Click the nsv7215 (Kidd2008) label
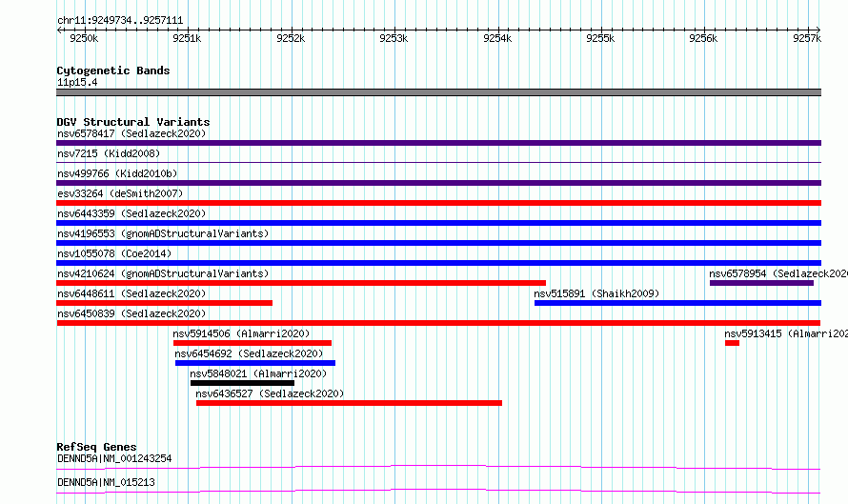 (x=109, y=153)
